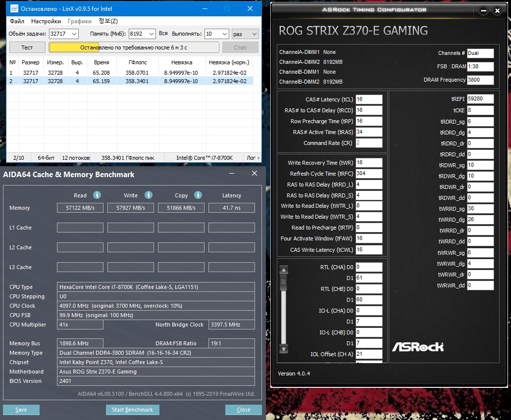511x420 pixels.
Task: Click the Memory Latency value 41.7 ns
Action: (x=232, y=208)
